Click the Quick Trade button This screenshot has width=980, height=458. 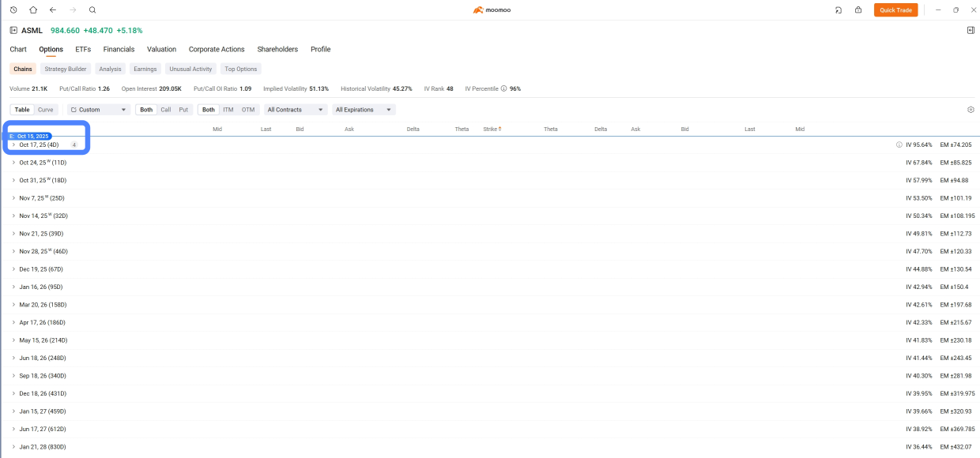[x=896, y=9]
